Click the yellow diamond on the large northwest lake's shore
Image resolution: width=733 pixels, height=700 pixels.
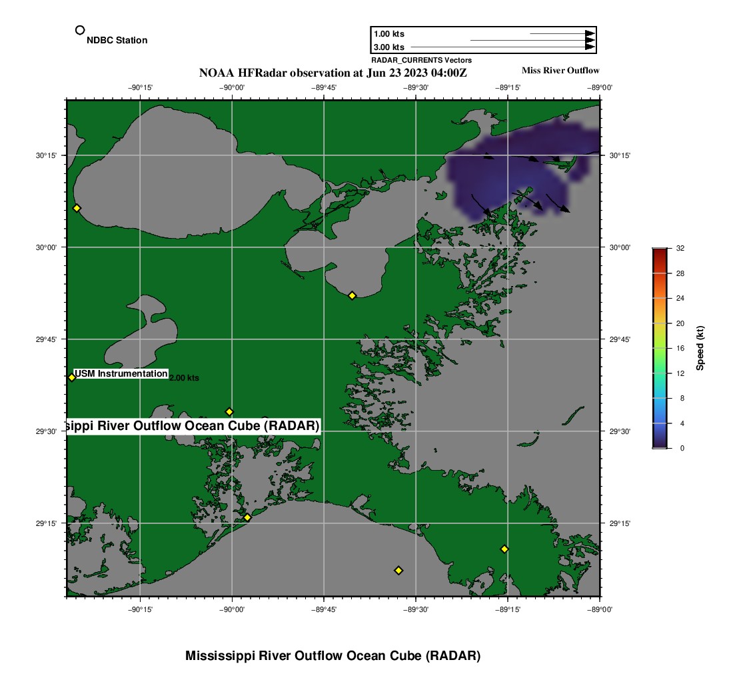77,208
